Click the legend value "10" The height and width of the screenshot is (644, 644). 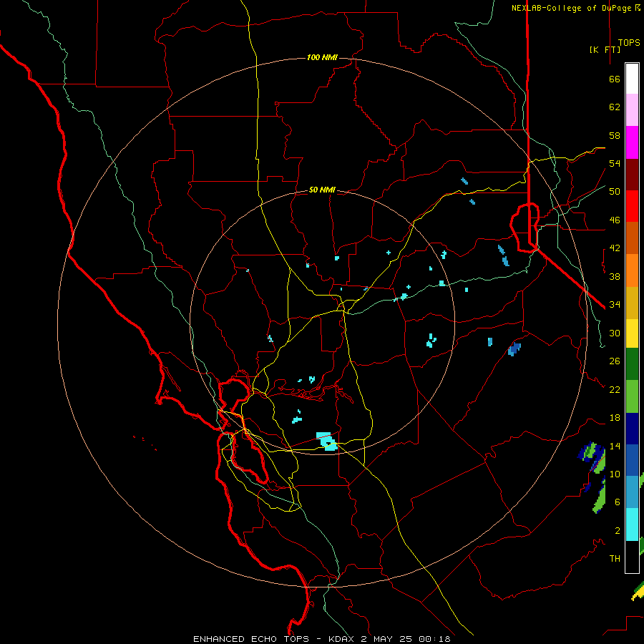(x=615, y=474)
